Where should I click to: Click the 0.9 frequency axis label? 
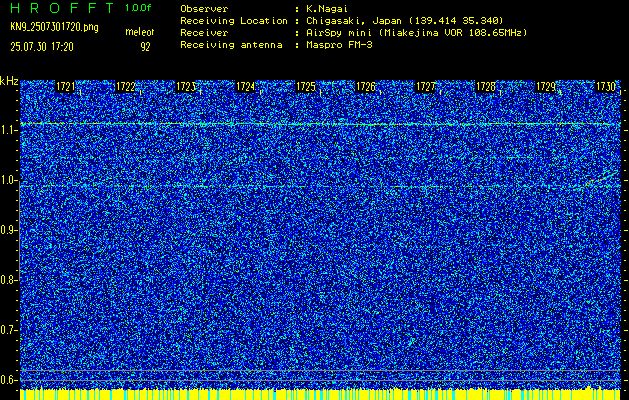[8, 230]
